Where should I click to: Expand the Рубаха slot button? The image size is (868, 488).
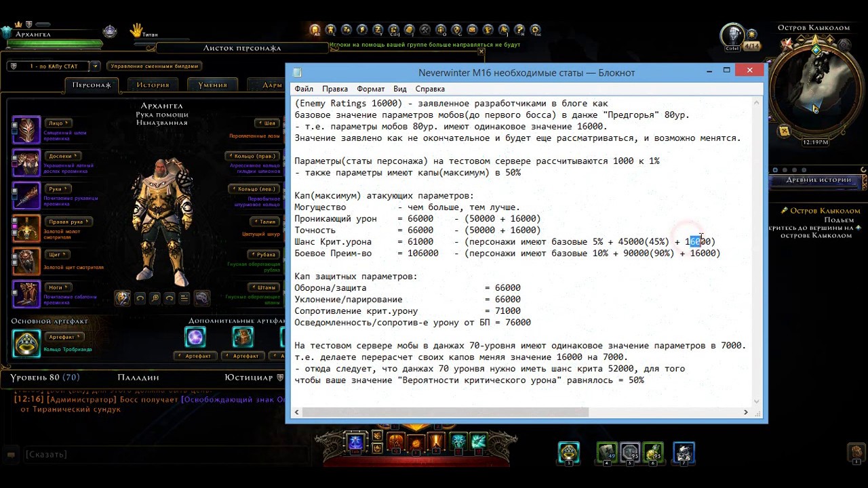[x=264, y=255]
